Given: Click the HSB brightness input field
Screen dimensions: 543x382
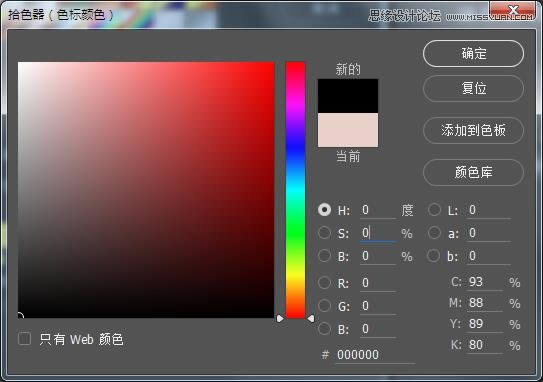Looking at the screenshot, I should (x=378, y=256).
